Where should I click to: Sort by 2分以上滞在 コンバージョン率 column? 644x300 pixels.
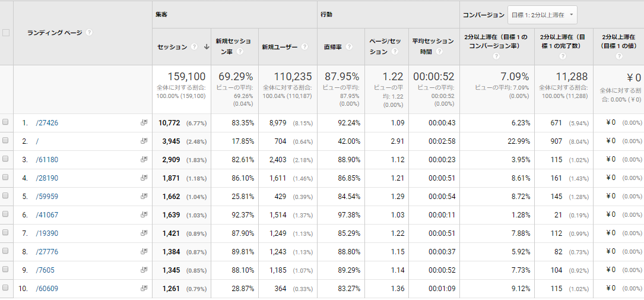[495, 42]
